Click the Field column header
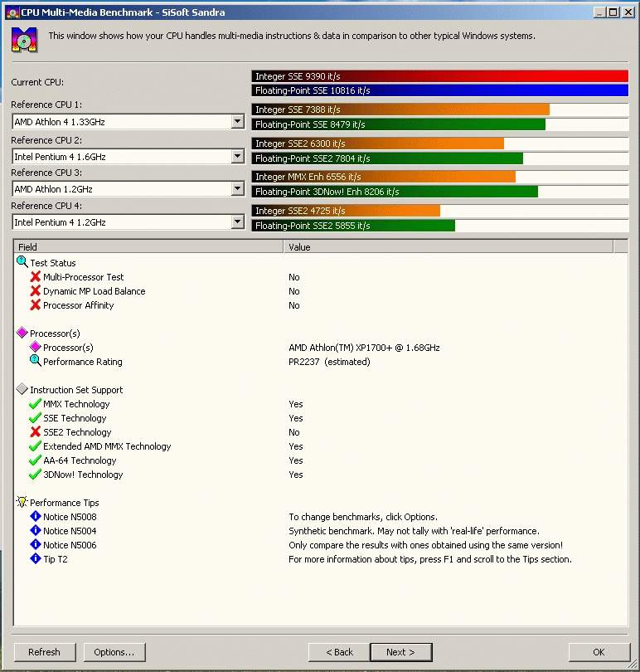 [149, 247]
